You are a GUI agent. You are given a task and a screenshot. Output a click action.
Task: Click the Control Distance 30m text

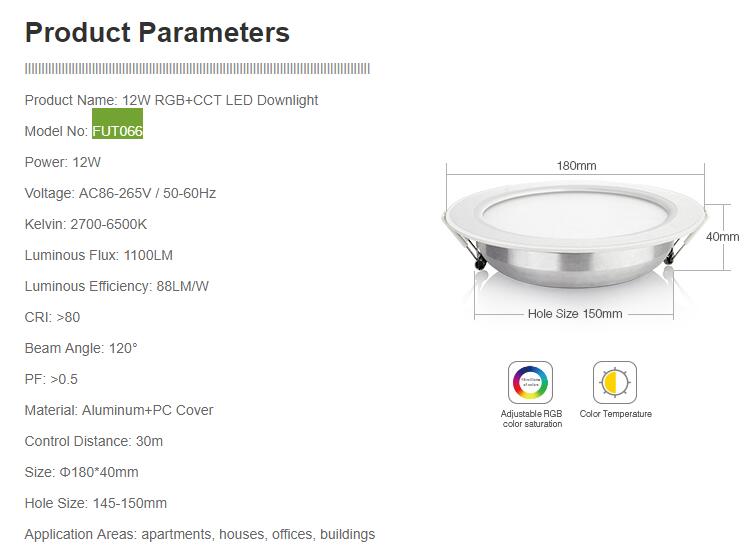[x=93, y=441]
